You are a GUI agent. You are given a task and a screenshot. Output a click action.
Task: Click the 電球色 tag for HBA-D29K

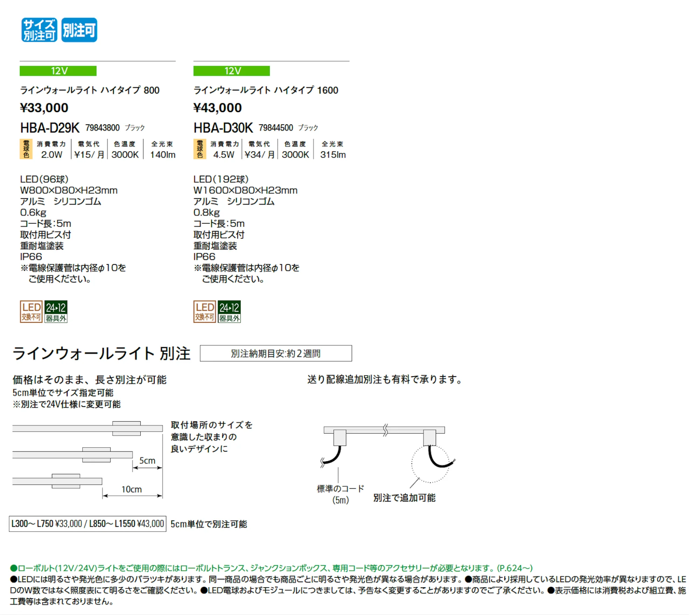pyautogui.click(x=26, y=149)
